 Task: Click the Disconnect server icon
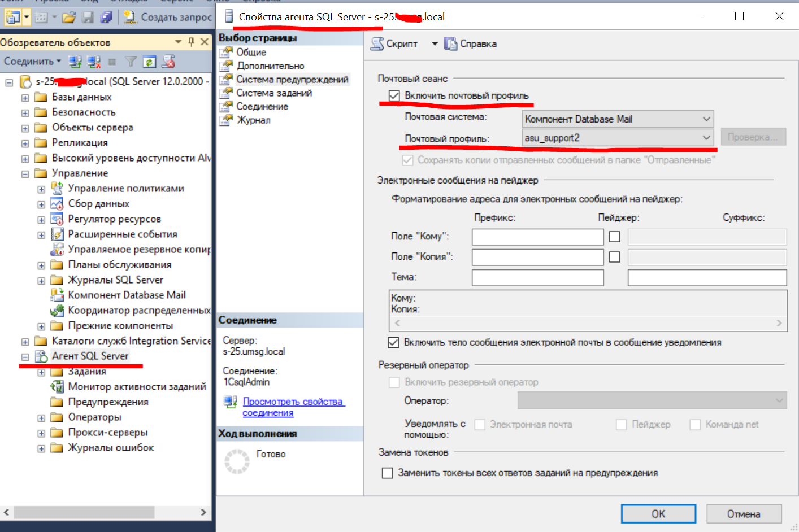[x=94, y=62]
